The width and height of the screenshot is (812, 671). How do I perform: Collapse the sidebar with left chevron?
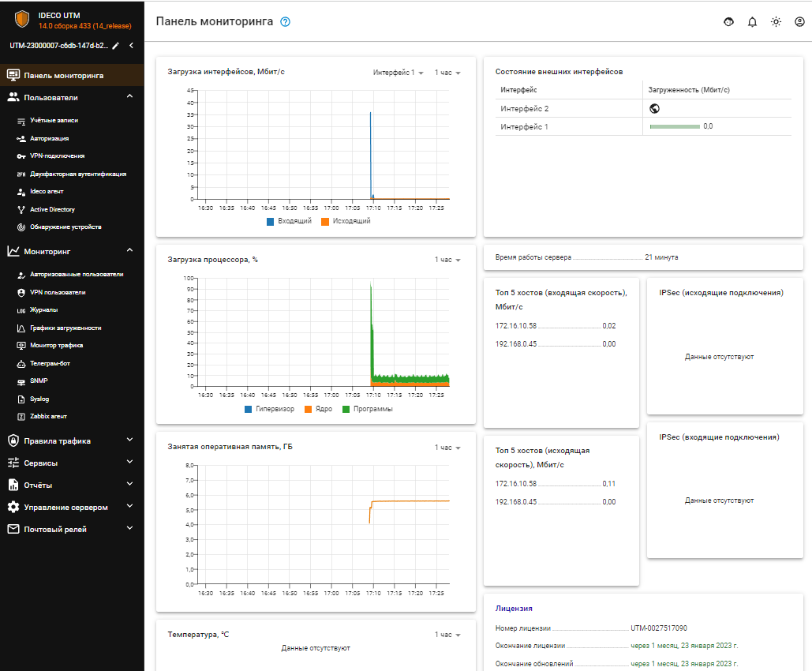131,46
